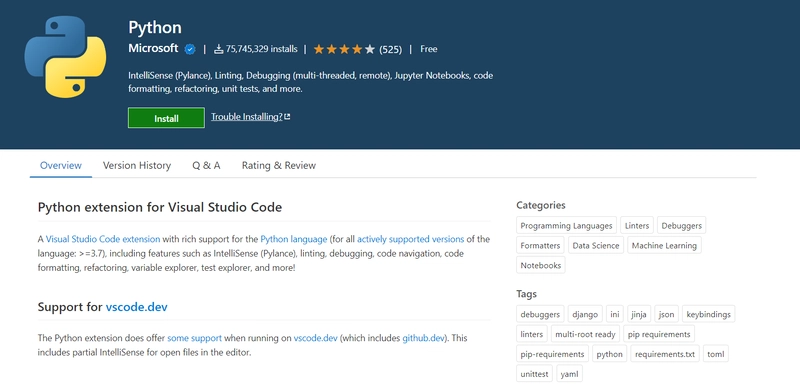Click the django tag
800x384 pixels.
tap(585, 315)
